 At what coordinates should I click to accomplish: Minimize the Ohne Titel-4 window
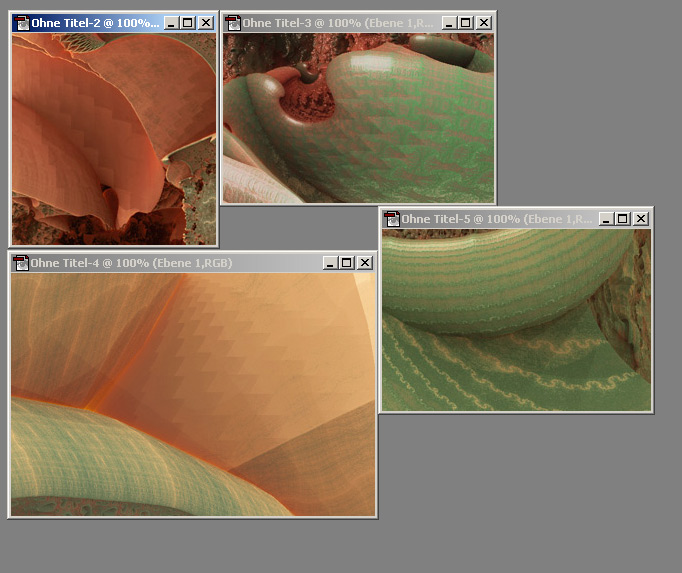tap(329, 263)
